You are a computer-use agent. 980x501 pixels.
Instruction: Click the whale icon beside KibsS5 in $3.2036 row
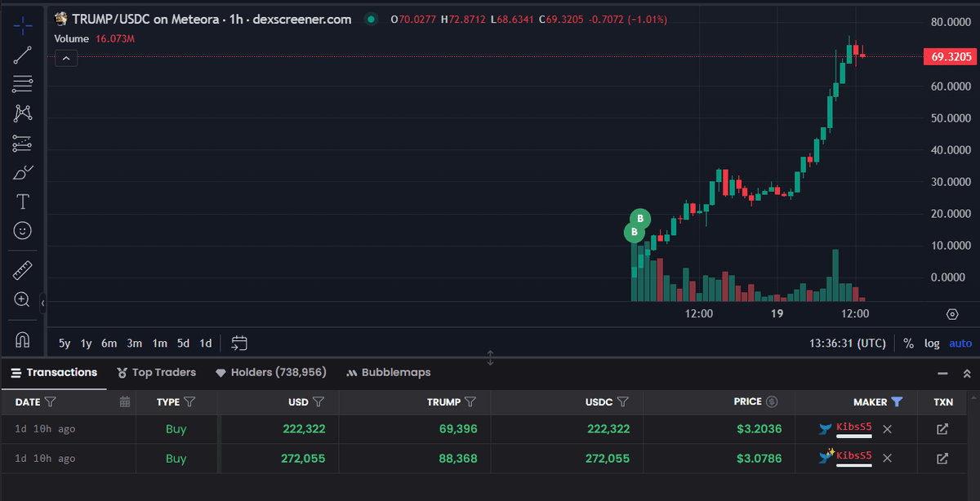click(x=826, y=428)
